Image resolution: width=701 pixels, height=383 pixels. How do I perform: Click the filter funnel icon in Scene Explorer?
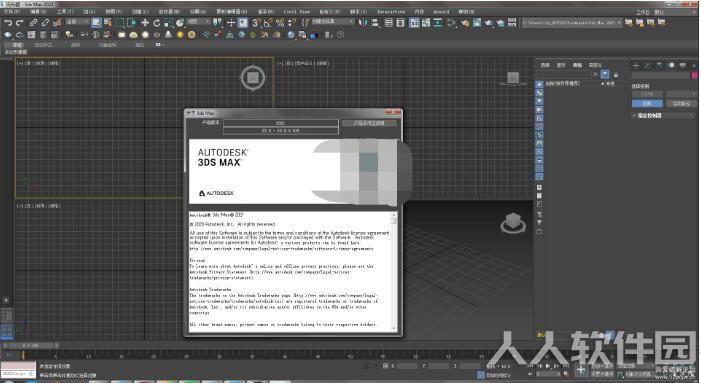click(x=605, y=74)
